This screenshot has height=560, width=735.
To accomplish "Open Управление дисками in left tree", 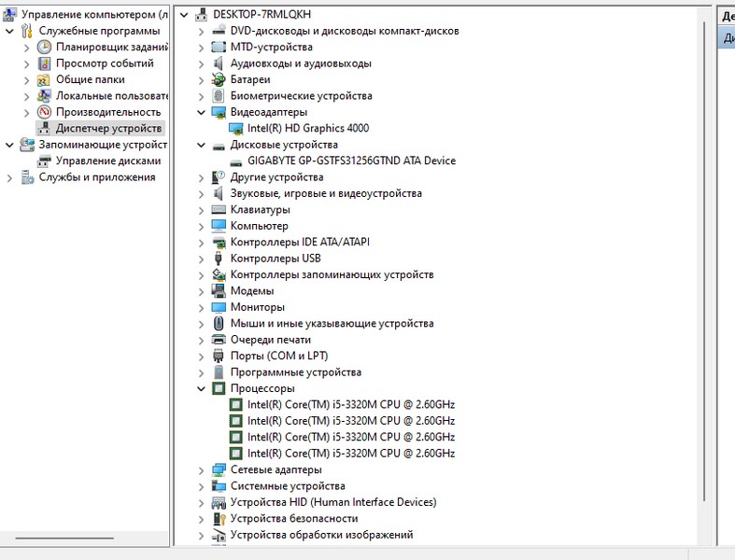I will [x=107, y=161].
